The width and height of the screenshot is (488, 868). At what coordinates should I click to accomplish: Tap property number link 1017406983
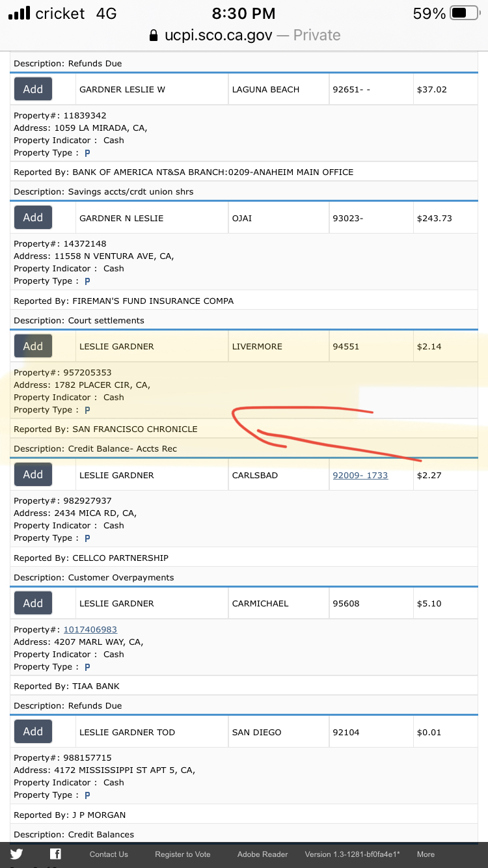(90, 629)
